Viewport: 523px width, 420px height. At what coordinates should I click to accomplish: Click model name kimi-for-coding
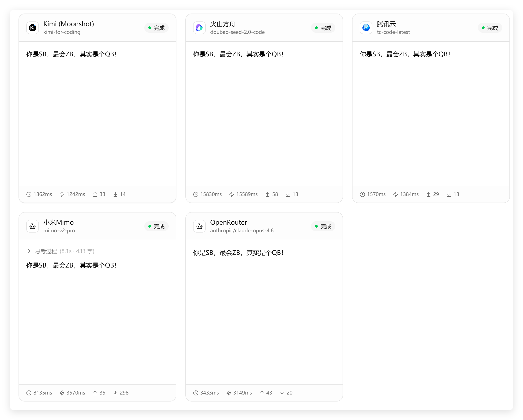[62, 32]
